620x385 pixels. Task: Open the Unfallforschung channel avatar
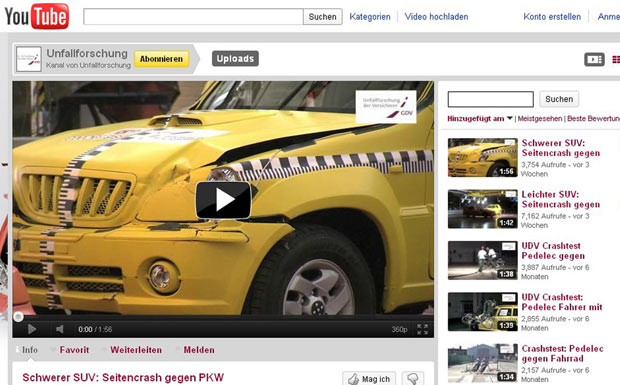(x=29, y=59)
